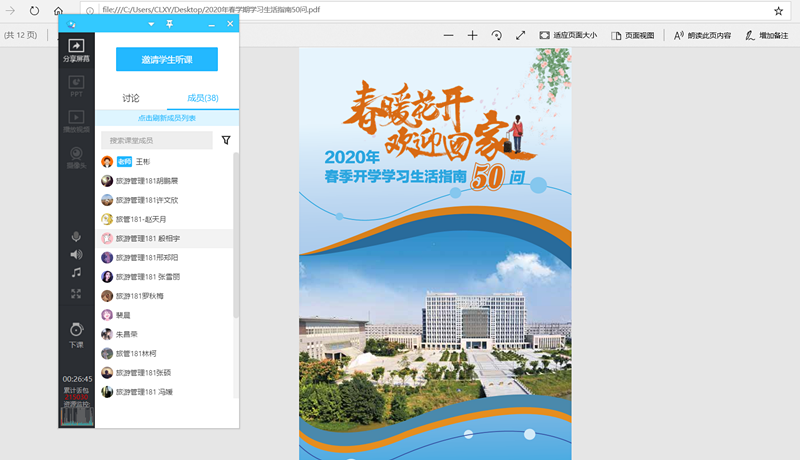
Task: Open the PPT sharing tool in sidebar
Action: tap(76, 85)
